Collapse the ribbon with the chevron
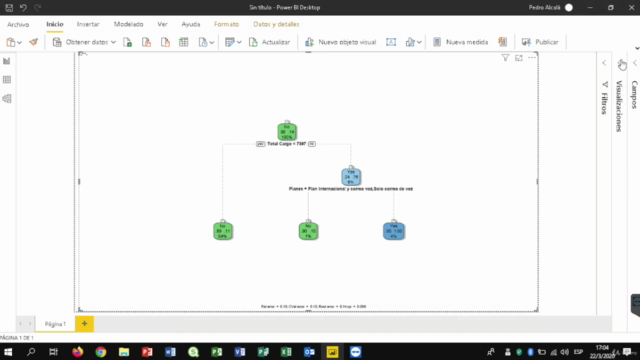Image resolution: width=640 pixels, height=360 pixels. point(637,49)
